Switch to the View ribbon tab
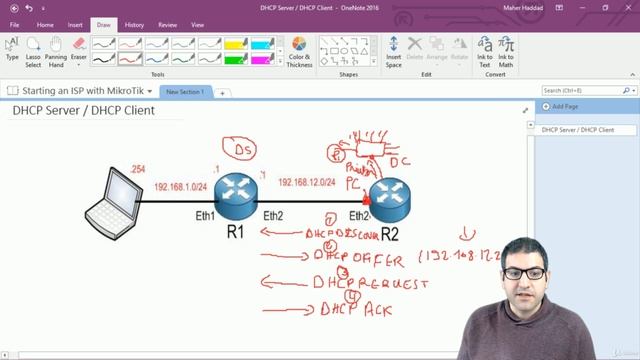 (x=198, y=25)
